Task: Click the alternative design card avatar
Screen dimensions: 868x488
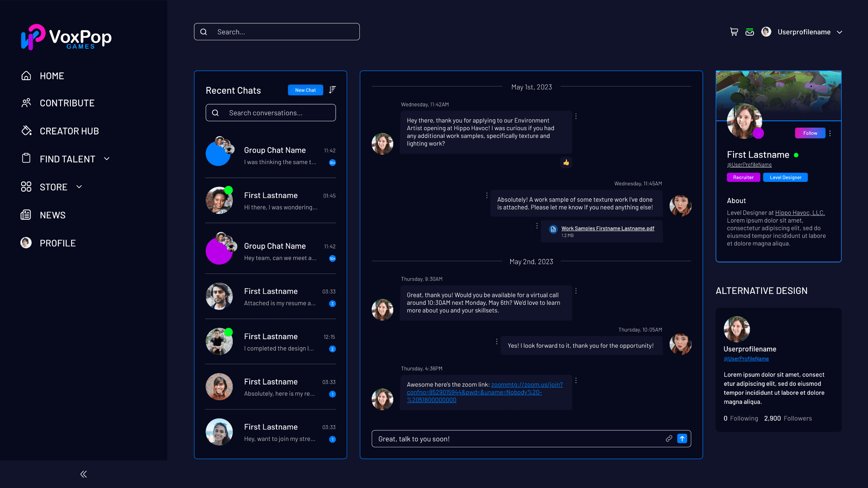Action: 737,329
